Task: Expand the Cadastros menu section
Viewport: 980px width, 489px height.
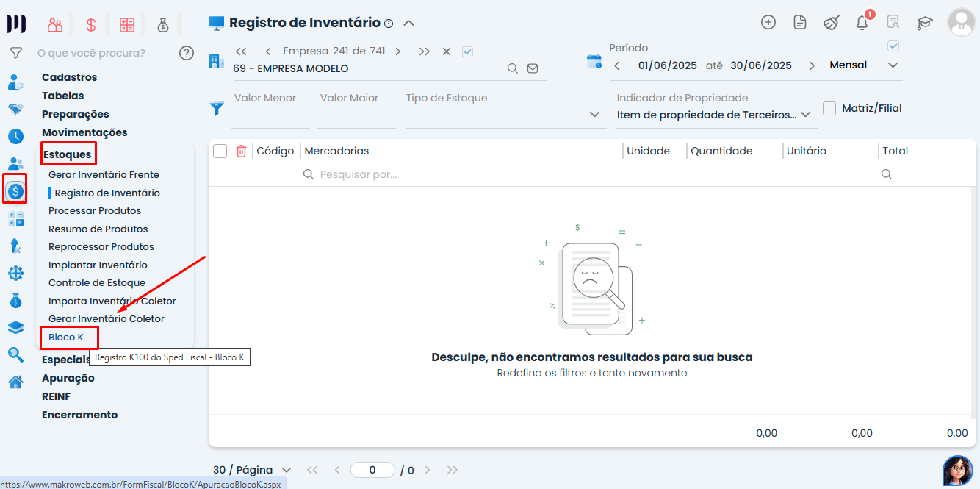Action: coord(69,77)
